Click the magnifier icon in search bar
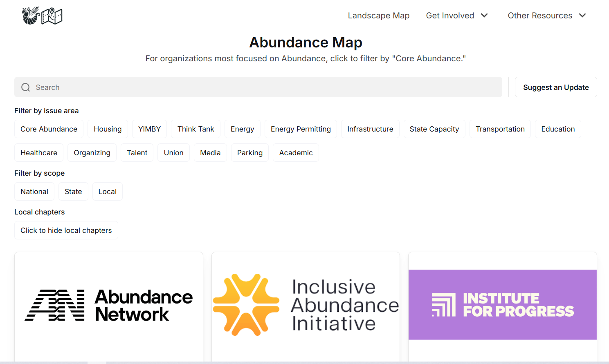609x364 pixels. [26, 87]
